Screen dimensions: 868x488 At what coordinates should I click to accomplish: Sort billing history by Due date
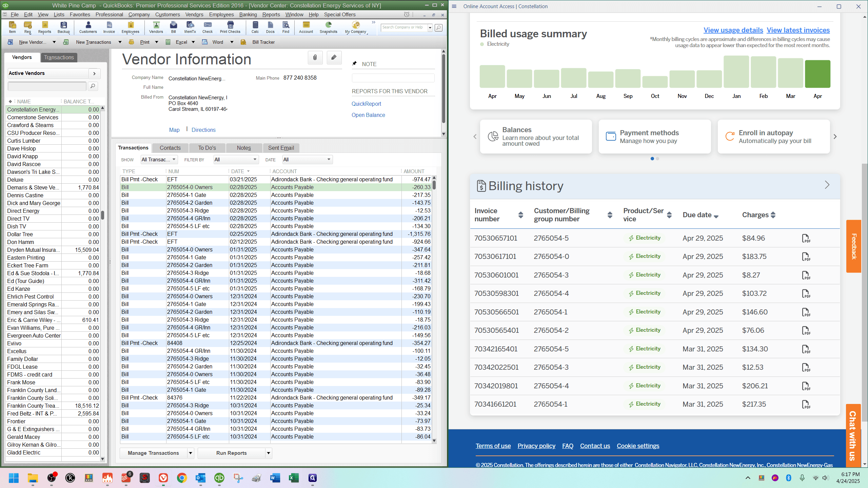coord(716,217)
